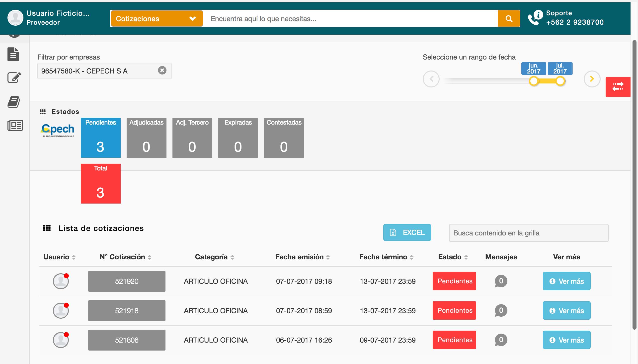Open the newspaper icon in left sidebar
The width and height of the screenshot is (638, 364).
(x=15, y=125)
